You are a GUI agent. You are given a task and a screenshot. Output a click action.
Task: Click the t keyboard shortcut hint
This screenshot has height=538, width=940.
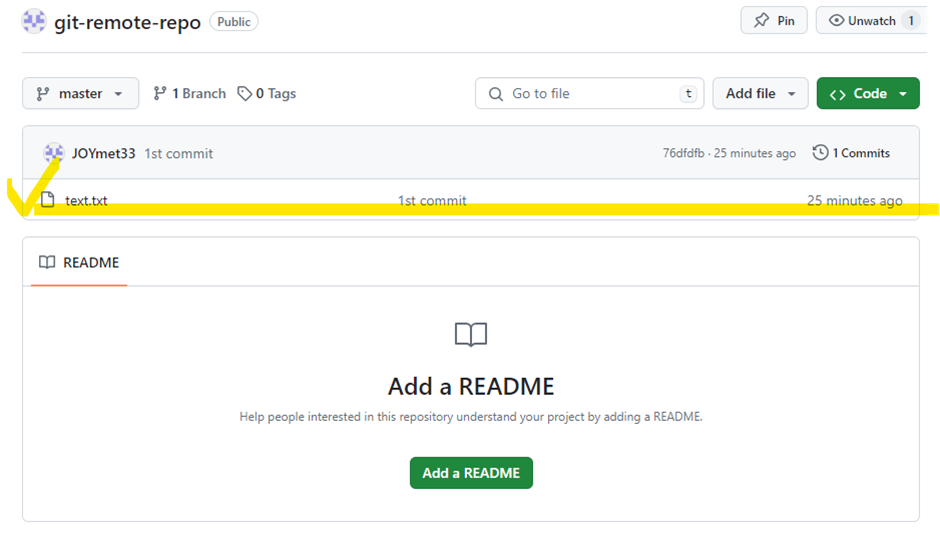[x=688, y=94]
